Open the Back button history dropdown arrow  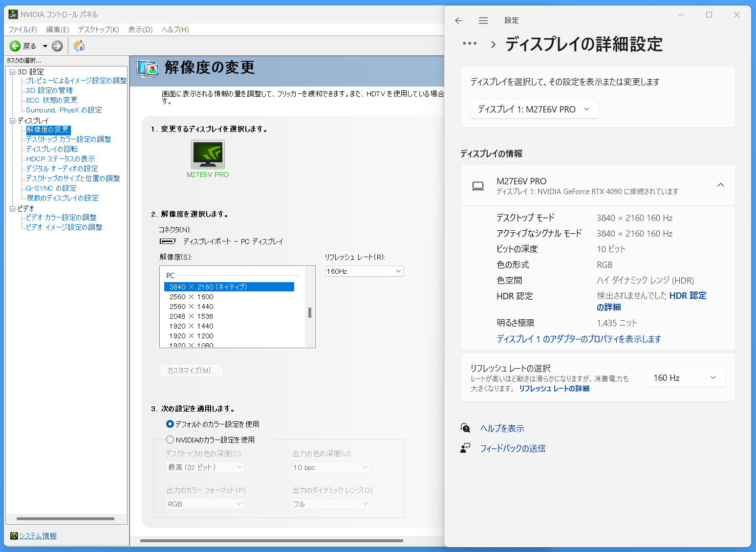(45, 46)
